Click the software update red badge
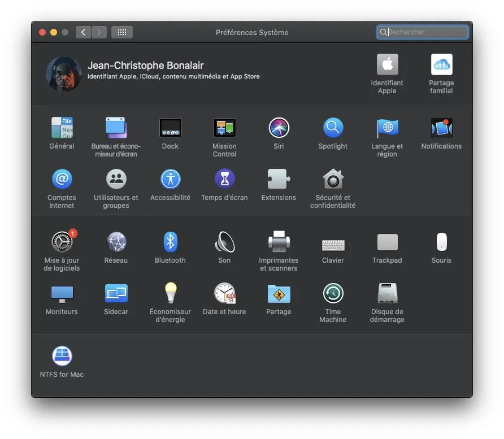 pyautogui.click(x=73, y=233)
